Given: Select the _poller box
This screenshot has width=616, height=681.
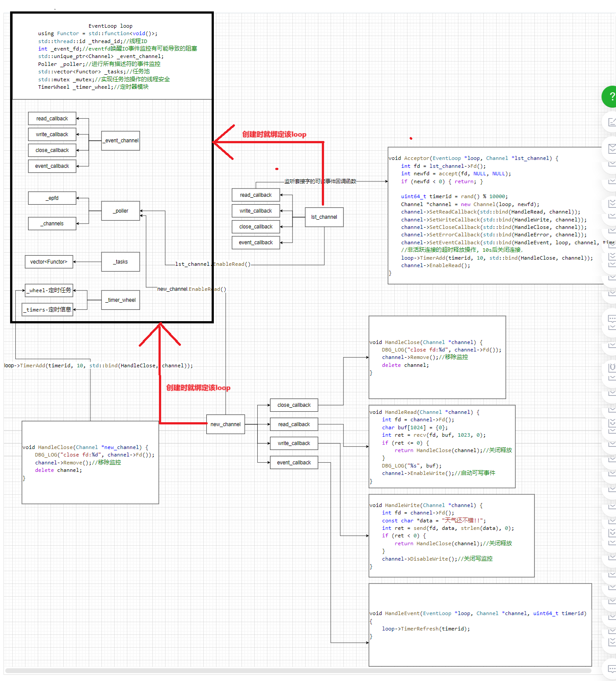Looking at the screenshot, I should click(121, 211).
